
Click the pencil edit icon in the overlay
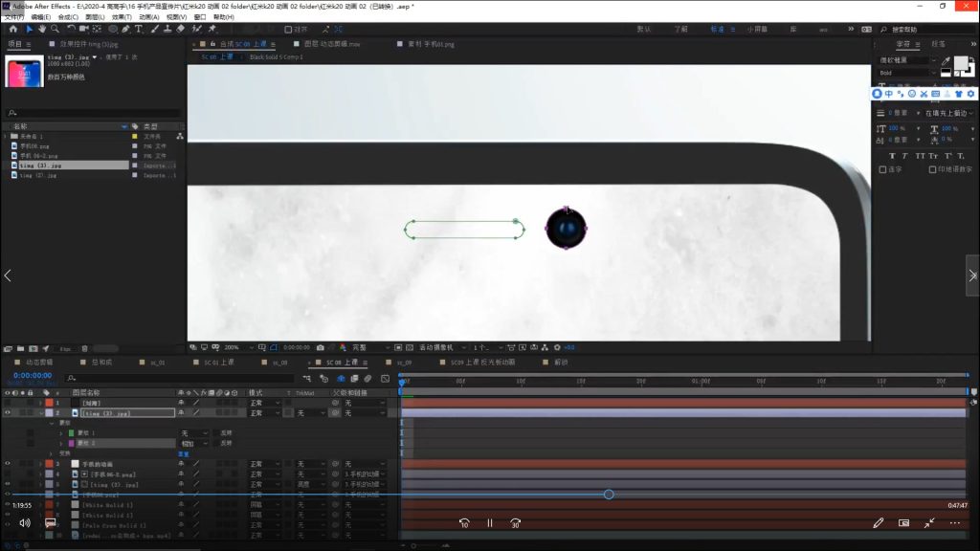[878, 523]
